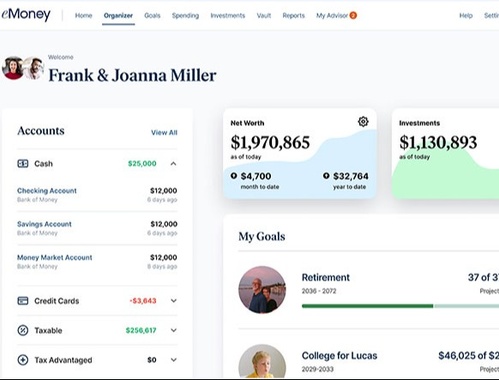Click the My Goals heading
This screenshot has height=380, width=499.
point(262,236)
